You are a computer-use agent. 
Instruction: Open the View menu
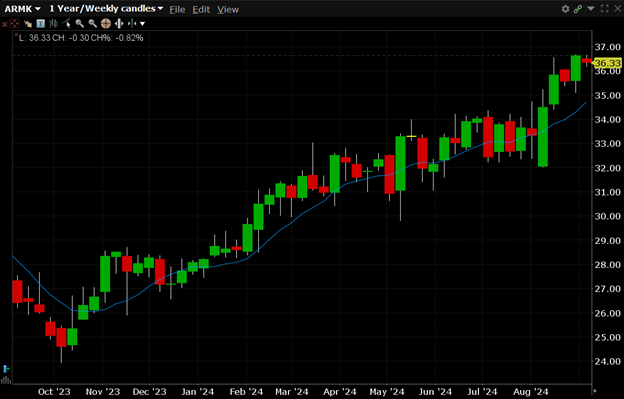click(x=228, y=10)
